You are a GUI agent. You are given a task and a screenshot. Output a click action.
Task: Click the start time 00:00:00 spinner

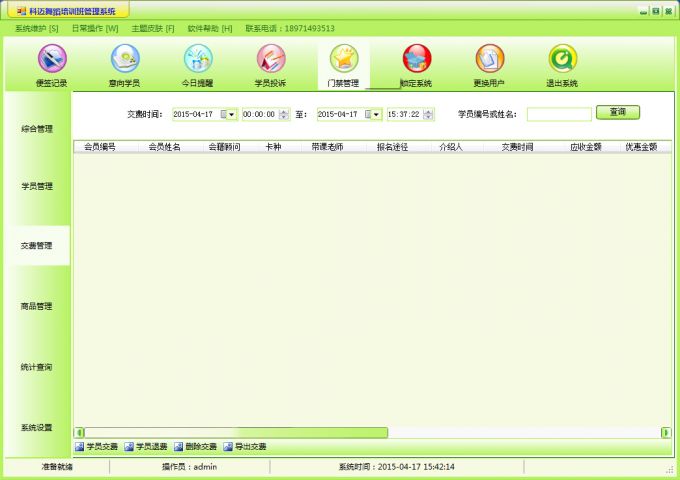(x=285, y=115)
